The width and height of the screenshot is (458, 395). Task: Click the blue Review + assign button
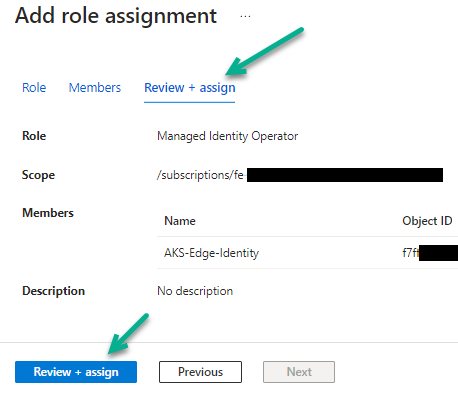point(76,372)
